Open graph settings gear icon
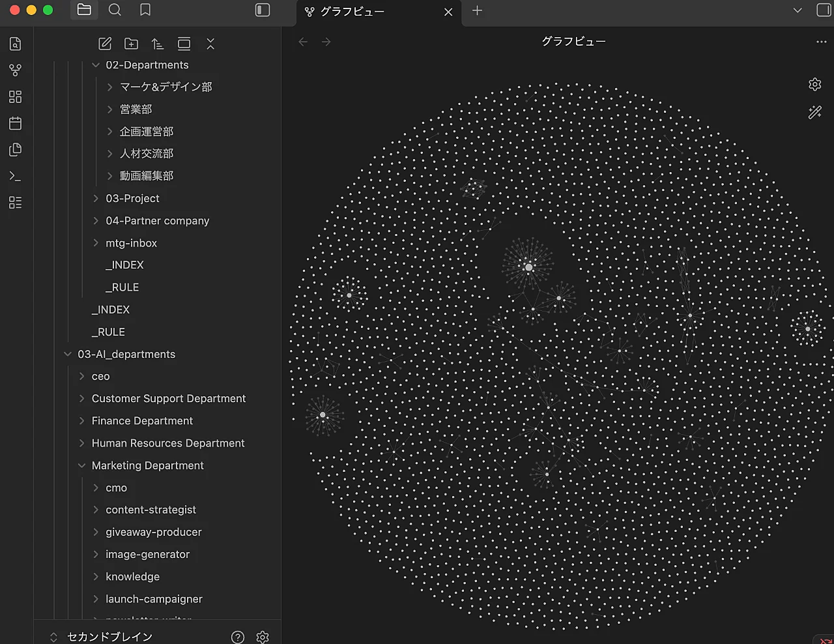The image size is (834, 644). coord(815,85)
